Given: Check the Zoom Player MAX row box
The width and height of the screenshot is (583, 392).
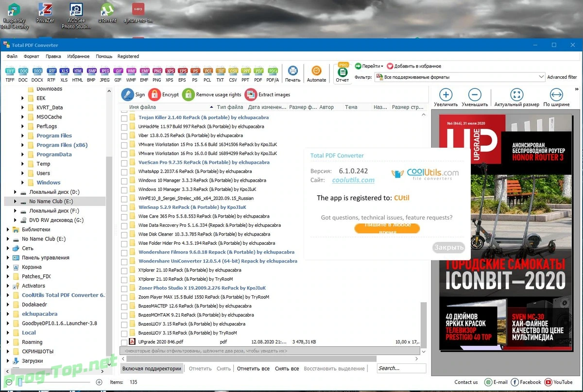Looking at the screenshot, I should click(124, 297).
